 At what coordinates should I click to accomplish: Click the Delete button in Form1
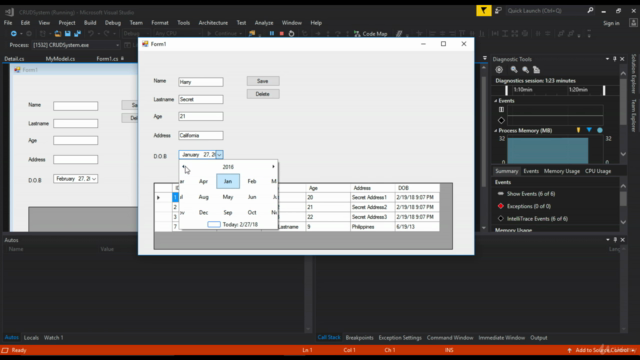(263, 94)
